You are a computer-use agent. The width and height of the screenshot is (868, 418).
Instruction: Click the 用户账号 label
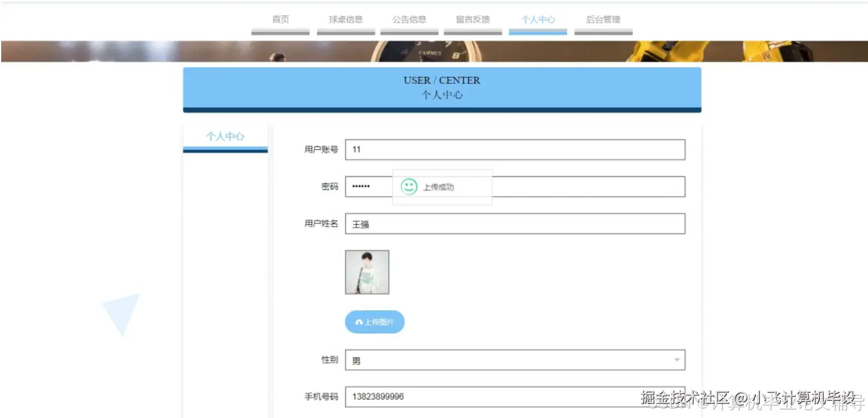321,150
